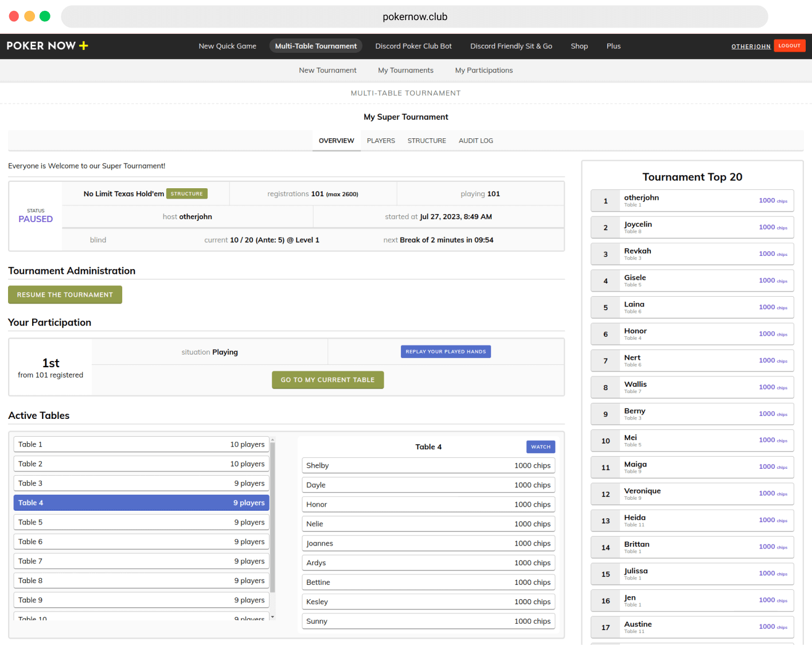Select Table 7 in Active Tables
Screen dimensions: 812x645
141,562
